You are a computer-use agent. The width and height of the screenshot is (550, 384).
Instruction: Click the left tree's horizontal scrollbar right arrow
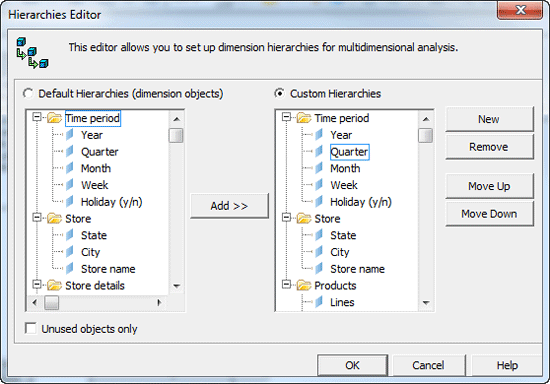point(159,302)
